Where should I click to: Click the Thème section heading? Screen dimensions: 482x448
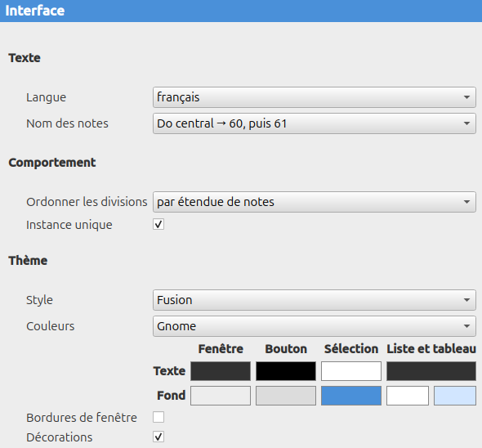[x=28, y=261]
